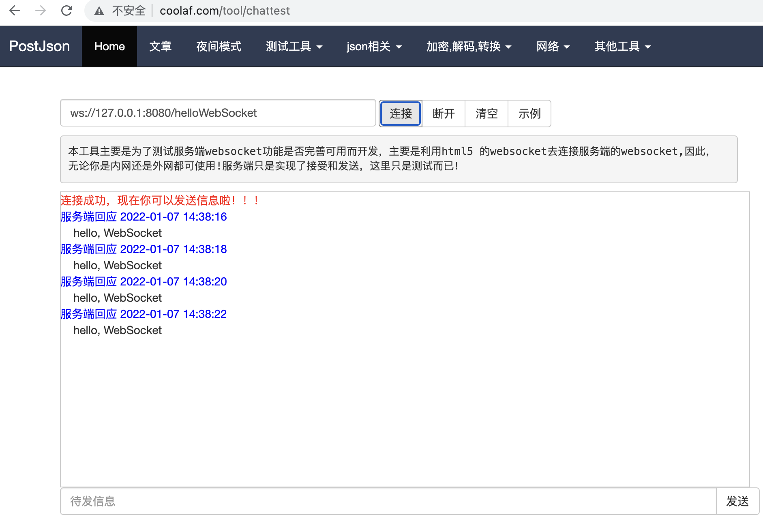Viewport: 763px width, 532px height.
Task: Click hello, WebSocket reply under 14:38:22
Action: [x=118, y=330]
